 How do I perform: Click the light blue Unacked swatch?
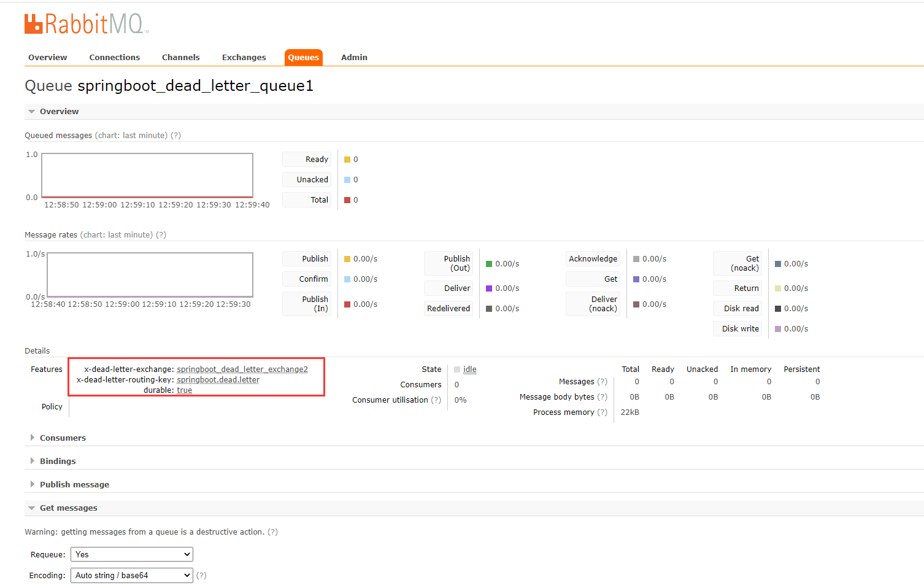[347, 180]
